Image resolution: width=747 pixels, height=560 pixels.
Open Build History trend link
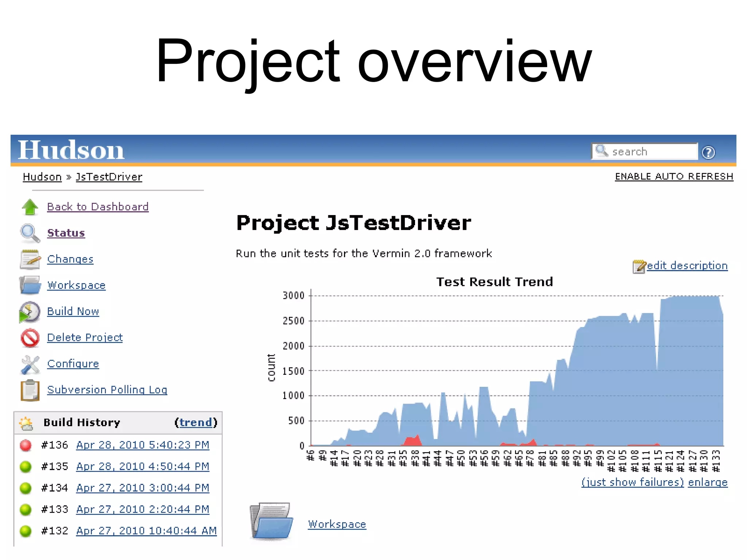coord(196,422)
